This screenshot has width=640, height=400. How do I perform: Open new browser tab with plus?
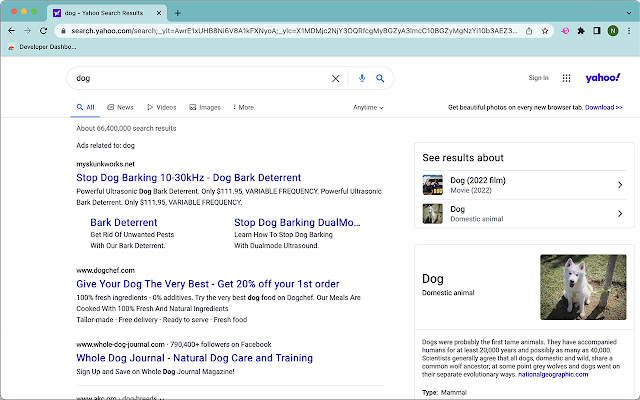pos(178,13)
